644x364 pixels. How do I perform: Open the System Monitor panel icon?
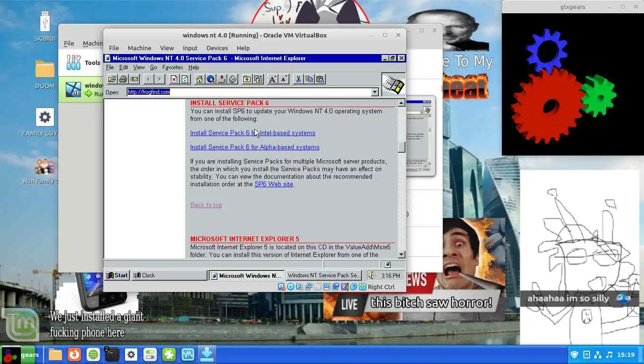[188, 355]
